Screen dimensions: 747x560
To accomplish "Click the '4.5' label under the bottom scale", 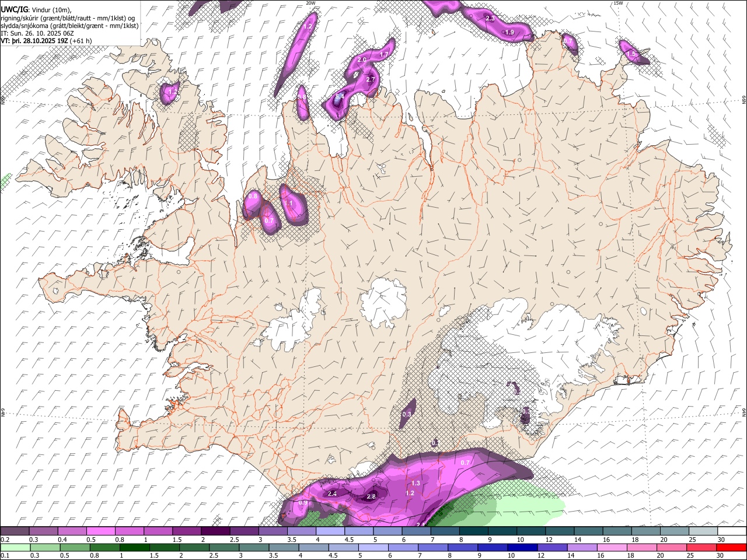I will coord(333,555).
